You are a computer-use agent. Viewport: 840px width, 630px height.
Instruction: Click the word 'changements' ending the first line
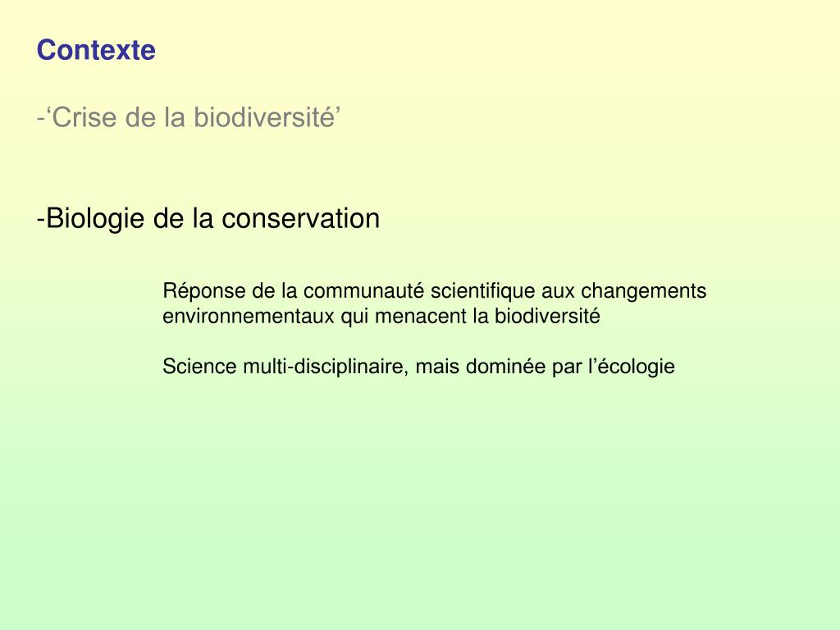(x=643, y=291)
